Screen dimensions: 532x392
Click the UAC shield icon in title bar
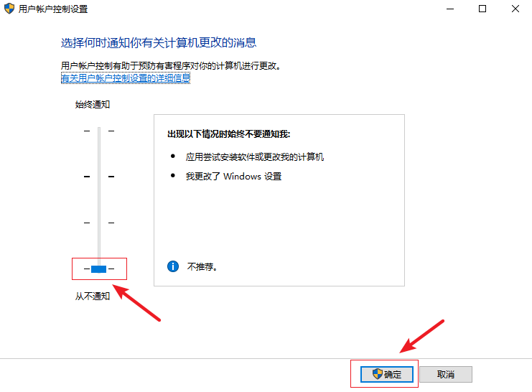pos(9,9)
